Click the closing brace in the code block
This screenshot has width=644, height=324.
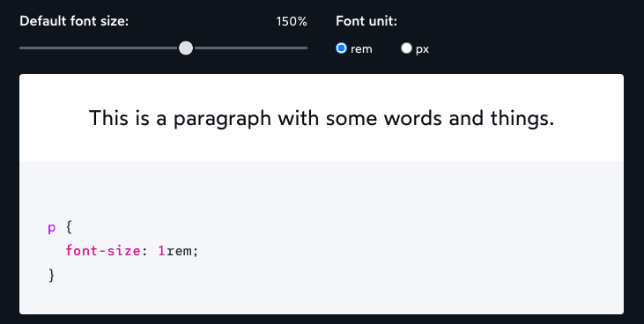click(x=51, y=275)
